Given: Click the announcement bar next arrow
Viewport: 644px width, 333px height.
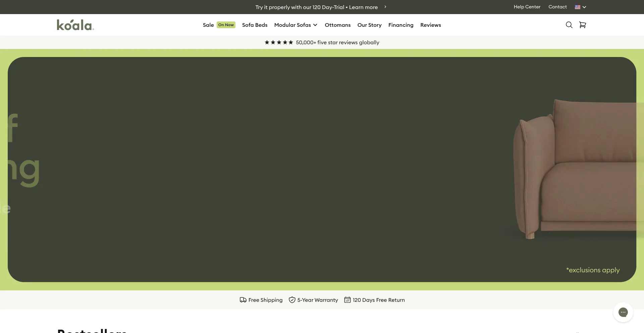Looking at the screenshot, I should 385,7.
